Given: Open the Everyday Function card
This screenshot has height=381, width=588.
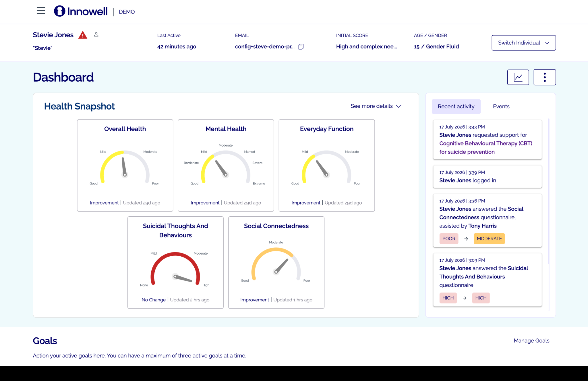Looking at the screenshot, I should pos(326,166).
